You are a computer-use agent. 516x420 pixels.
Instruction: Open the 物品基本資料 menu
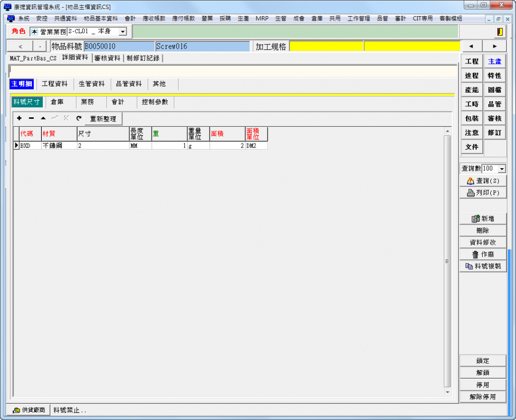(100, 19)
